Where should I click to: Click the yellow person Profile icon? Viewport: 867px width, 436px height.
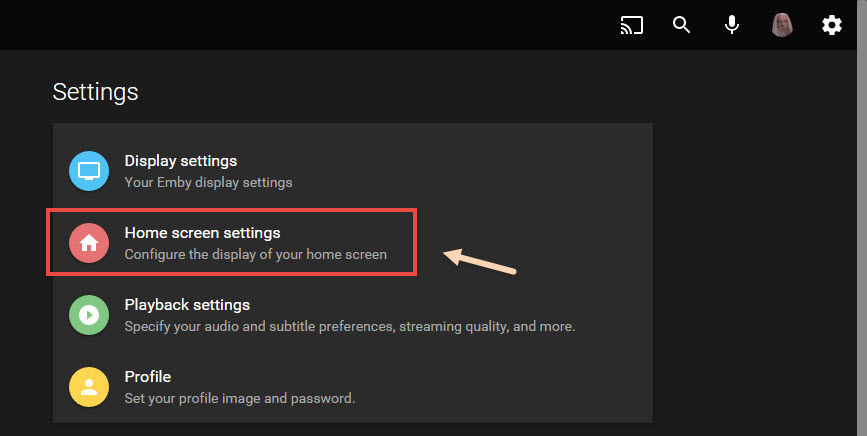(x=89, y=387)
